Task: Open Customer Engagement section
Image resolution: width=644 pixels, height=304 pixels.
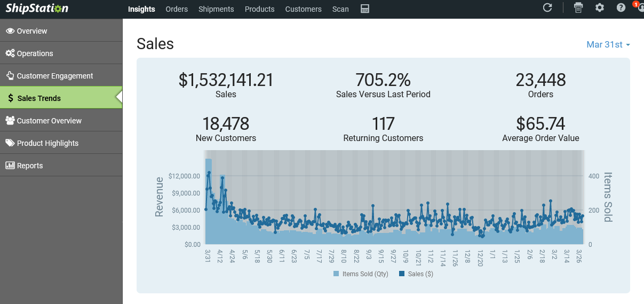Action: [54, 76]
